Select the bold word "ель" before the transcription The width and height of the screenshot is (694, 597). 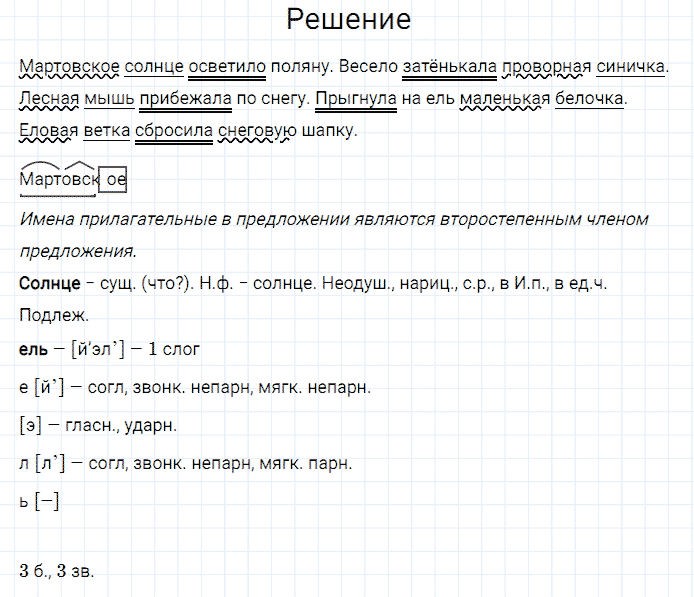[x=31, y=349]
